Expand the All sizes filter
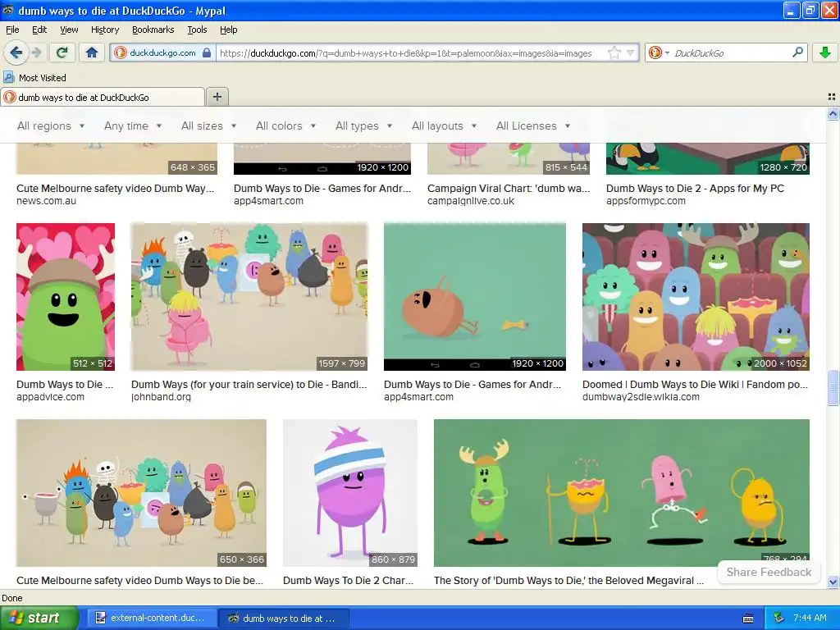This screenshot has height=630, width=840. click(x=209, y=126)
